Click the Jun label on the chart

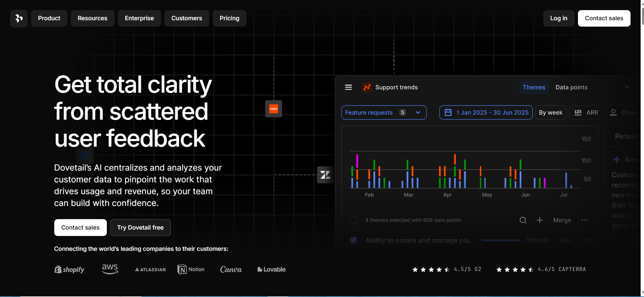coord(525,195)
